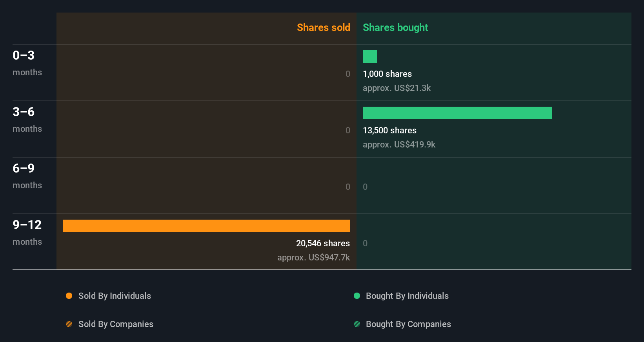Image resolution: width=644 pixels, height=342 pixels.
Task: Click the green Bought By Individuals legend dot
Action: pyautogui.click(x=357, y=296)
